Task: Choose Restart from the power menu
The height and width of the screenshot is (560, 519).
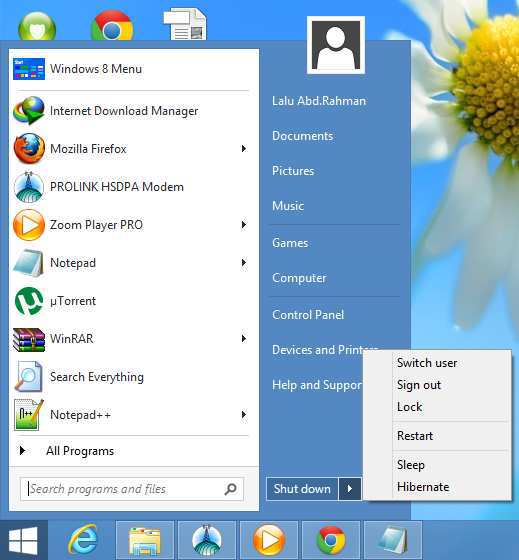Action: pos(415,436)
